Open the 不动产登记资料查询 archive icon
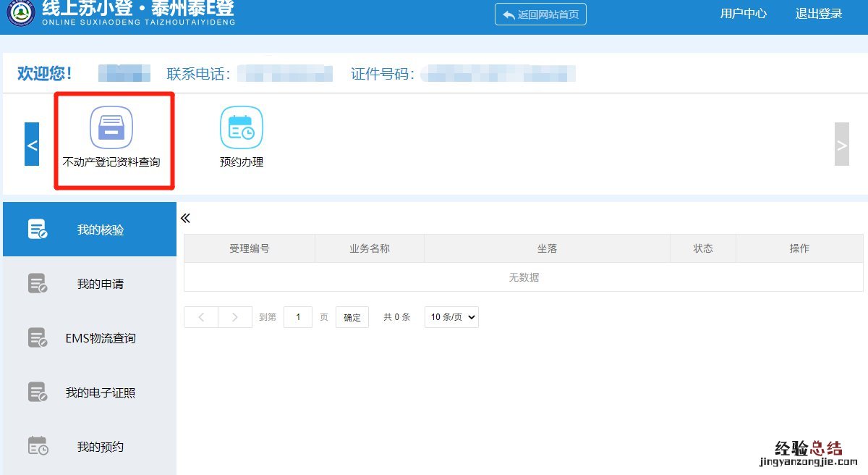 111,127
